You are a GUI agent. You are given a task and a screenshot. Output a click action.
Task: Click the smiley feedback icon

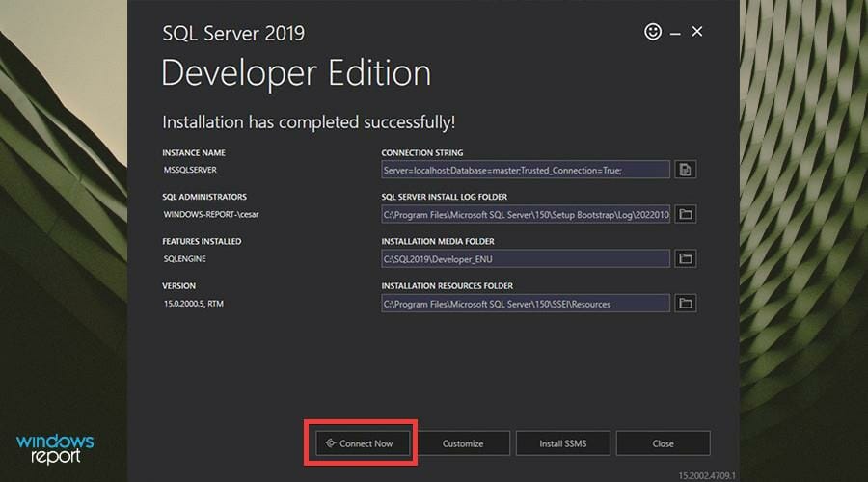click(653, 32)
